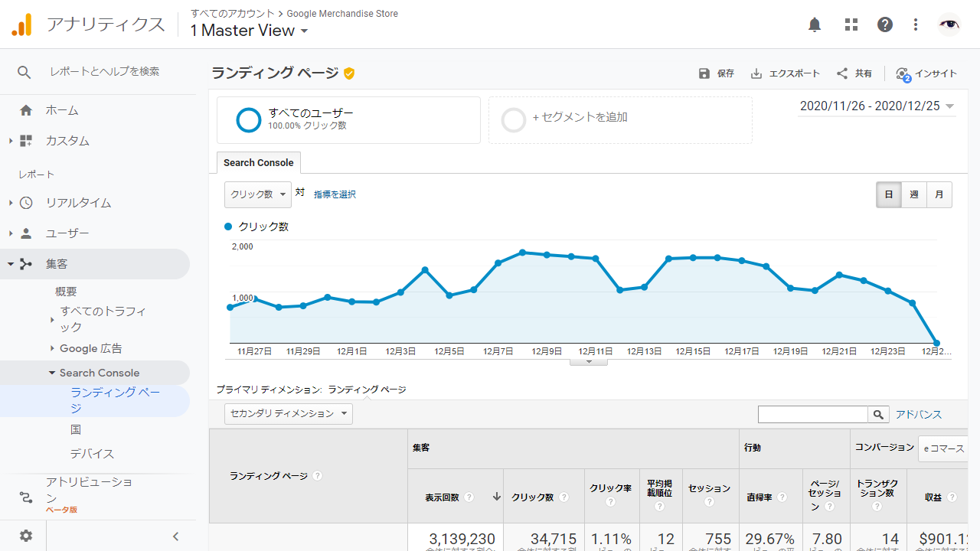980x551 pixels.
Task: Click + セグメントを追加
Action: 580,117
